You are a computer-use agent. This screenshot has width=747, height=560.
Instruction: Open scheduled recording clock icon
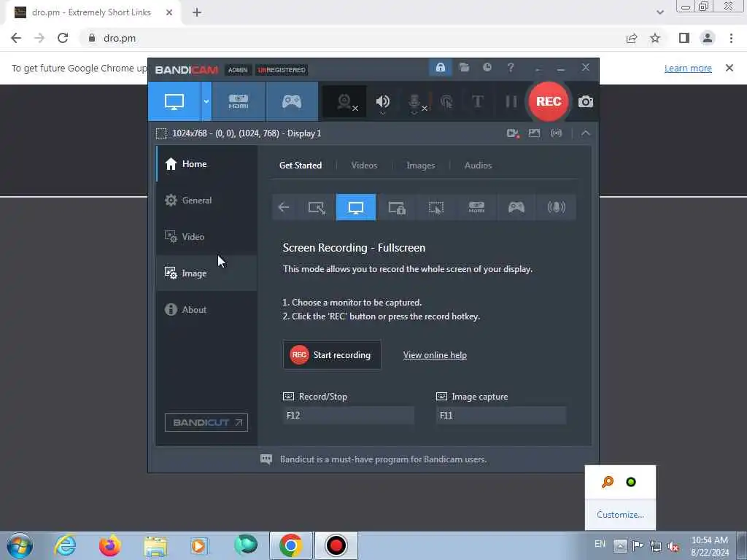coord(487,68)
